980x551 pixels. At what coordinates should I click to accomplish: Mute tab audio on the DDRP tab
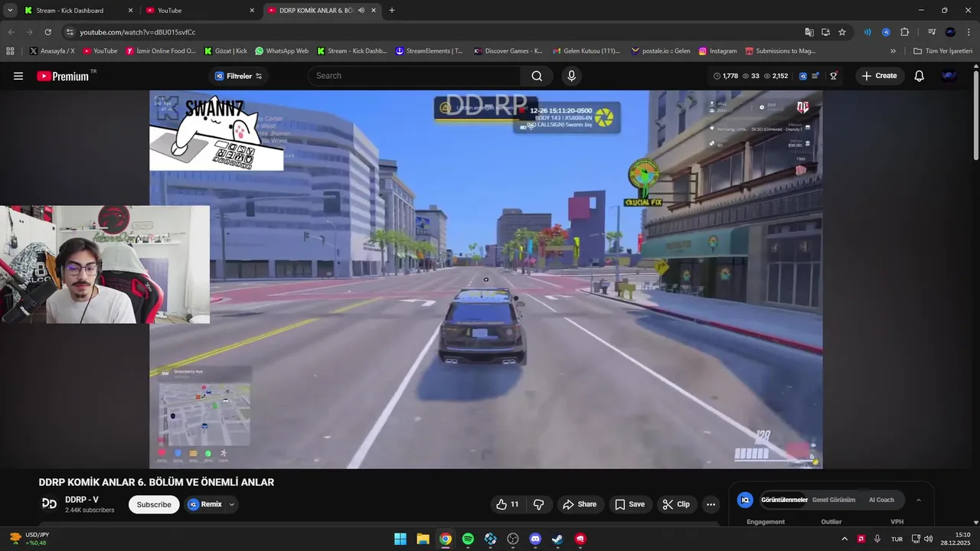coord(361,11)
